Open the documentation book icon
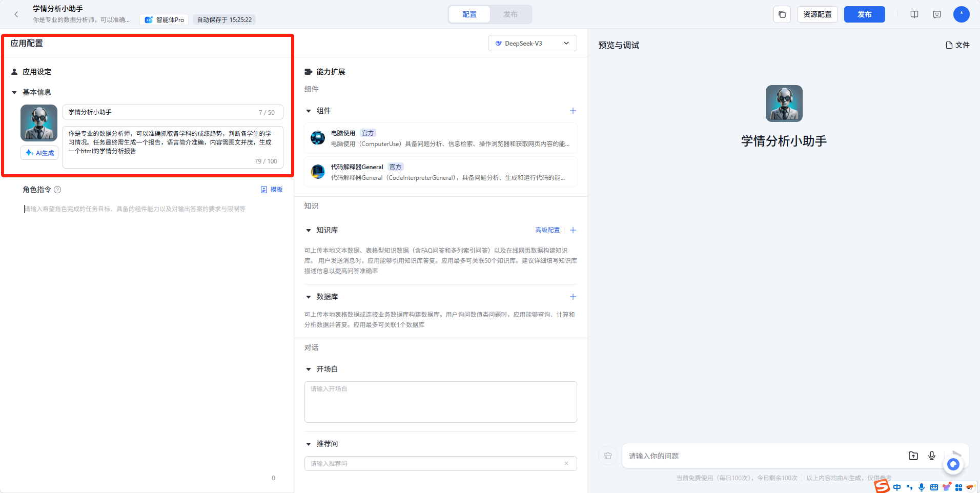Image resolution: width=980 pixels, height=493 pixels. [x=914, y=14]
